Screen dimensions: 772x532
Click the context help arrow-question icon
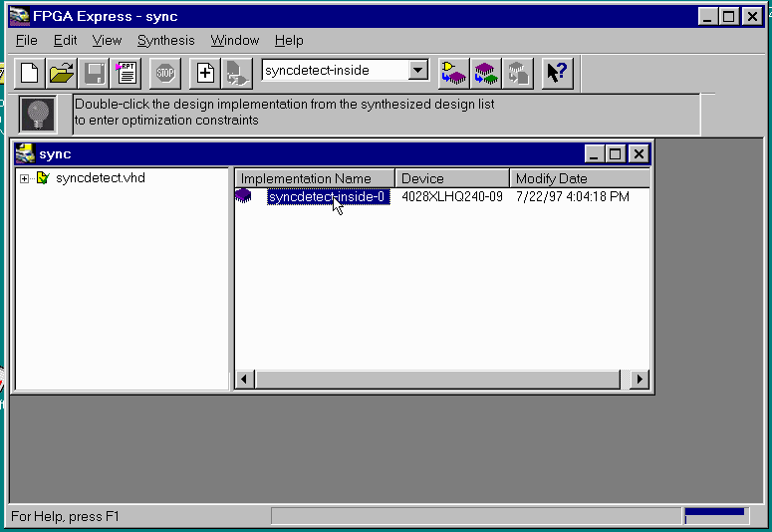click(558, 73)
